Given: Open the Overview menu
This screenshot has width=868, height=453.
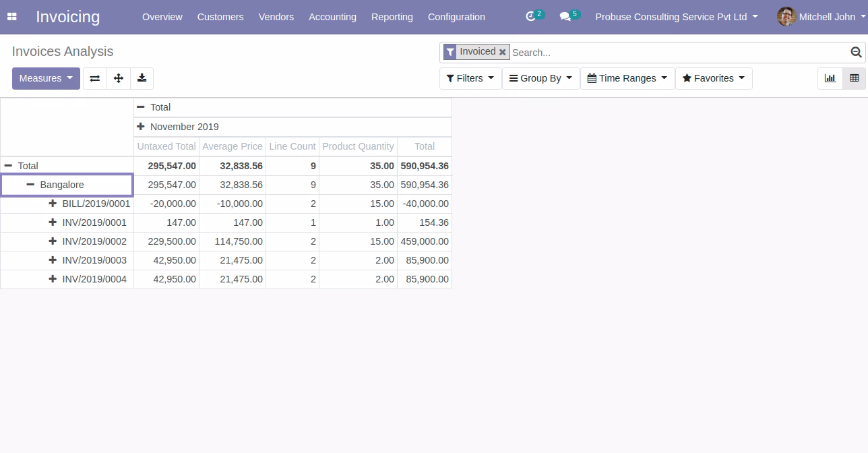Looking at the screenshot, I should coord(162,17).
